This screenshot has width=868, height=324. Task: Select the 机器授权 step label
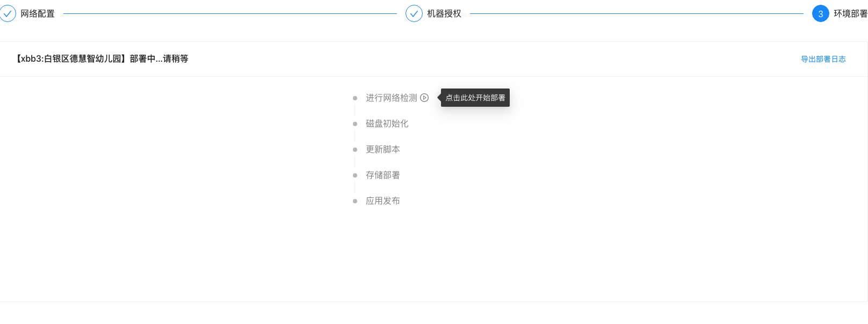click(444, 13)
